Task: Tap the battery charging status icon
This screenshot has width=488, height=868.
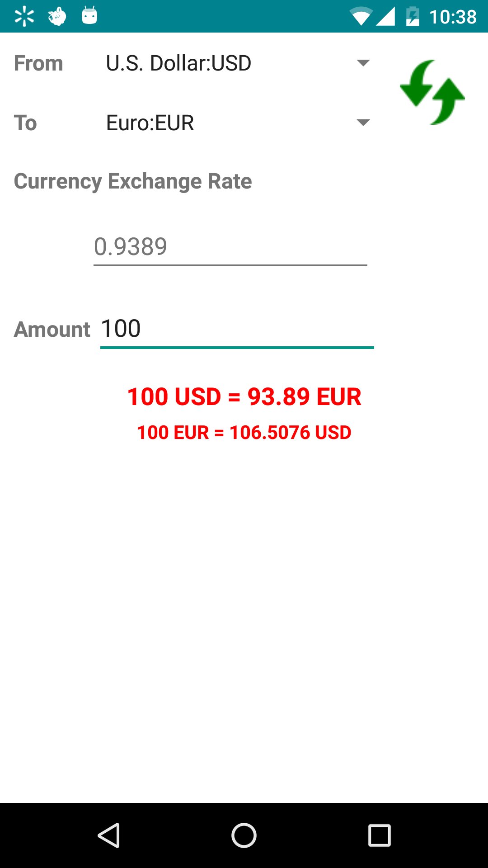Action: [x=413, y=17]
